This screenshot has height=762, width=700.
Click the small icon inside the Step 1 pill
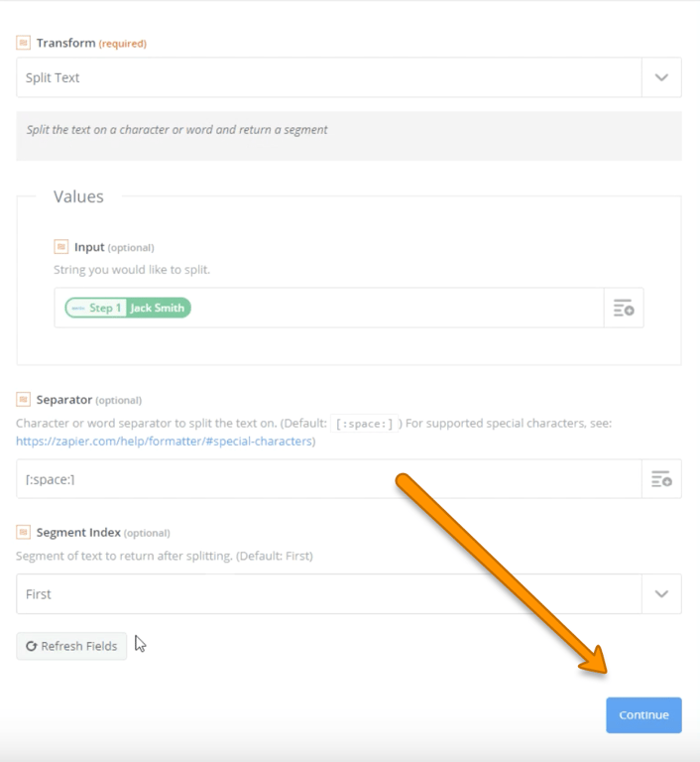(x=78, y=308)
